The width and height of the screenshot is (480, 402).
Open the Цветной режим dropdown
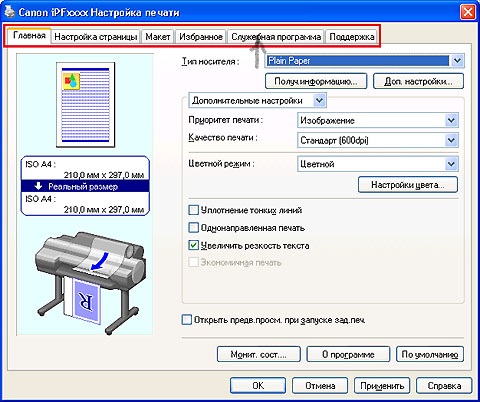click(378, 164)
